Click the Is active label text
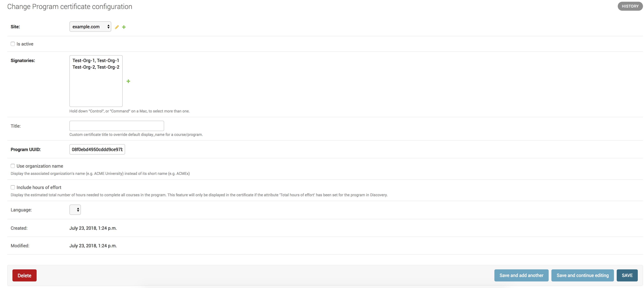644x288 pixels. (25, 44)
